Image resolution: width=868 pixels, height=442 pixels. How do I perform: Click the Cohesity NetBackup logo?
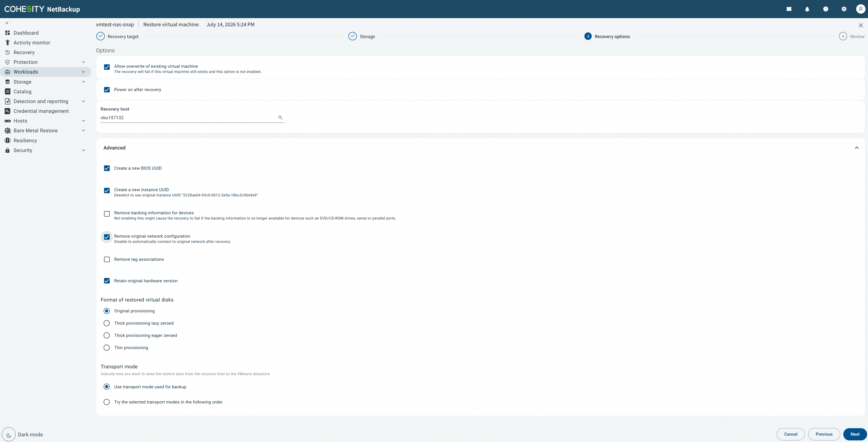pyautogui.click(x=42, y=9)
